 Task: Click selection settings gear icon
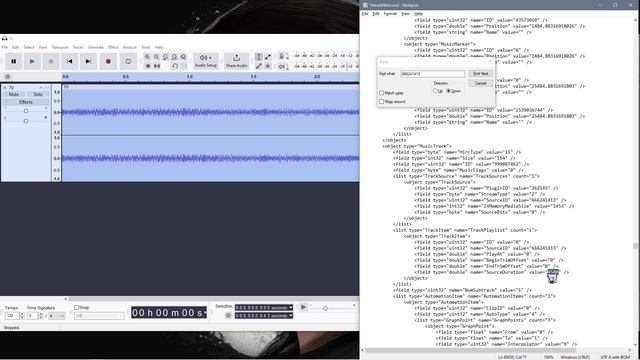point(228,316)
